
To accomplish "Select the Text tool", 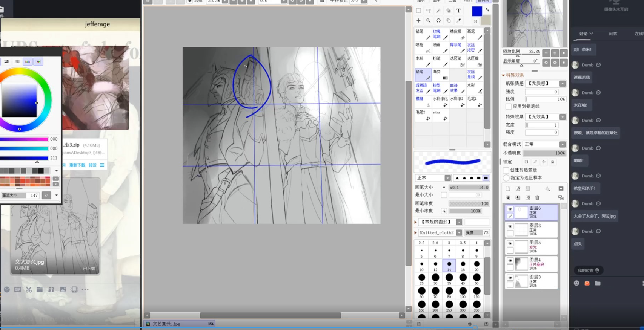I will (x=458, y=11).
